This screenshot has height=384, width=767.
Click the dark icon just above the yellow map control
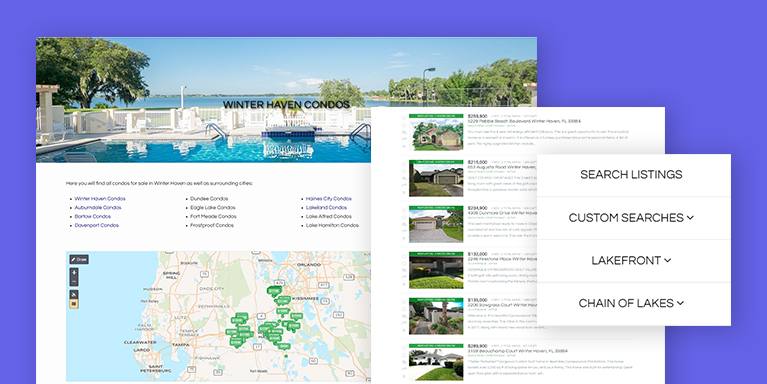[74, 294]
